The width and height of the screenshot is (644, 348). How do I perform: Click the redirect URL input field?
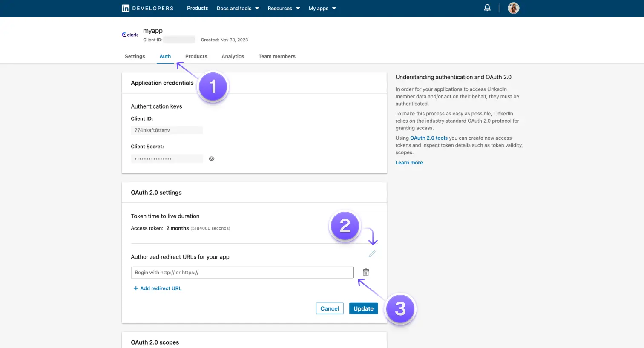[242, 272]
